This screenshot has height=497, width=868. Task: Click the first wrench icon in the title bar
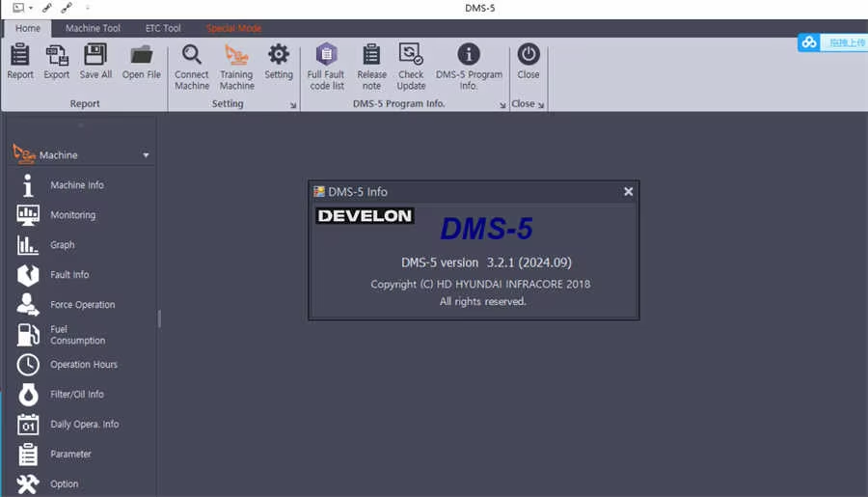click(47, 8)
